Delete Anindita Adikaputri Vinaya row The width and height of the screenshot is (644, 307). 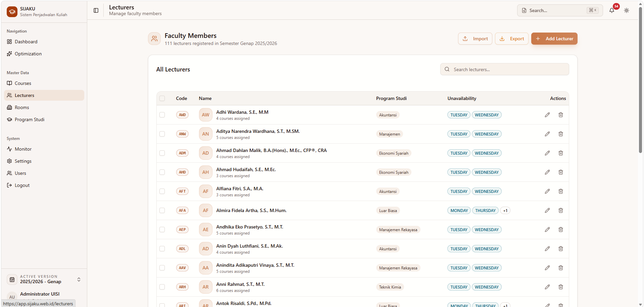pyautogui.click(x=561, y=268)
